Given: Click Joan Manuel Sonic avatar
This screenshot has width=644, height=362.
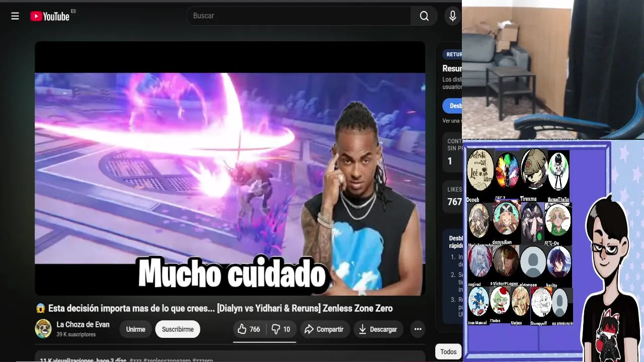Looking at the screenshot, I should click(478, 301).
